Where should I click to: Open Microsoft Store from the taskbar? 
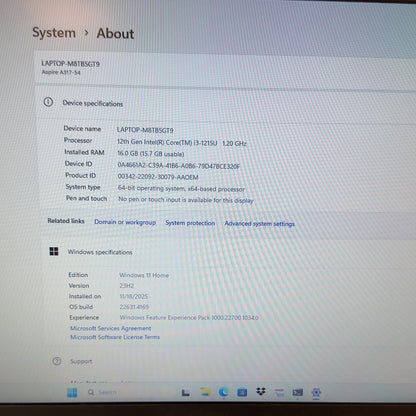point(242,393)
